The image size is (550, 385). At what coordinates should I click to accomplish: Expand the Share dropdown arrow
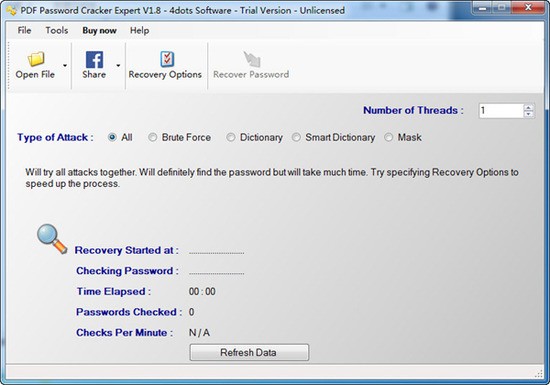[x=118, y=66]
